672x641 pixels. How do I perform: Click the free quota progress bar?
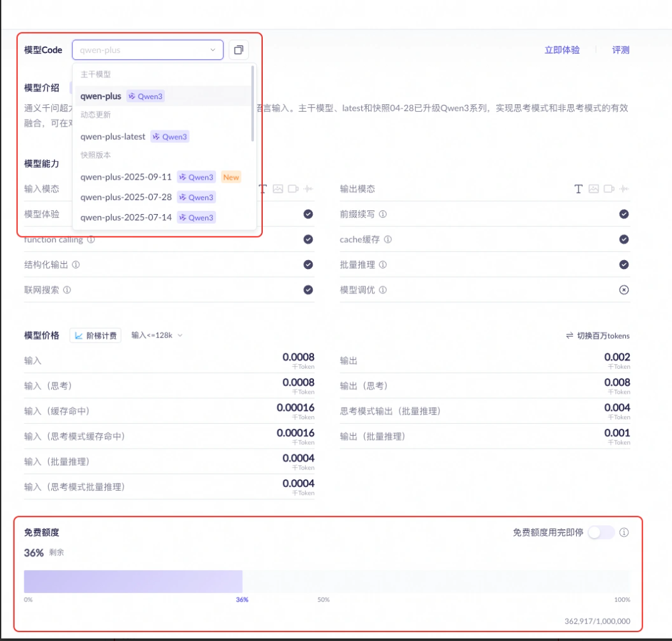coord(327,582)
